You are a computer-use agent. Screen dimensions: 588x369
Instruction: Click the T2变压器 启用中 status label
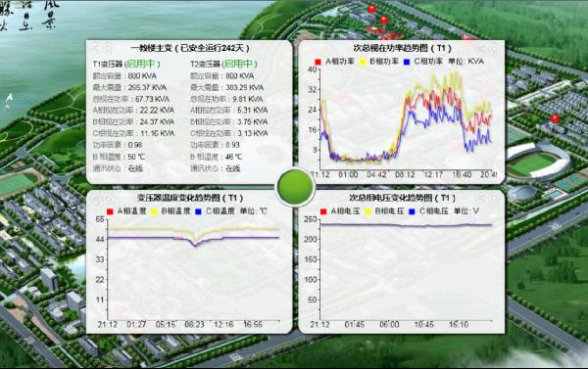click(223, 64)
